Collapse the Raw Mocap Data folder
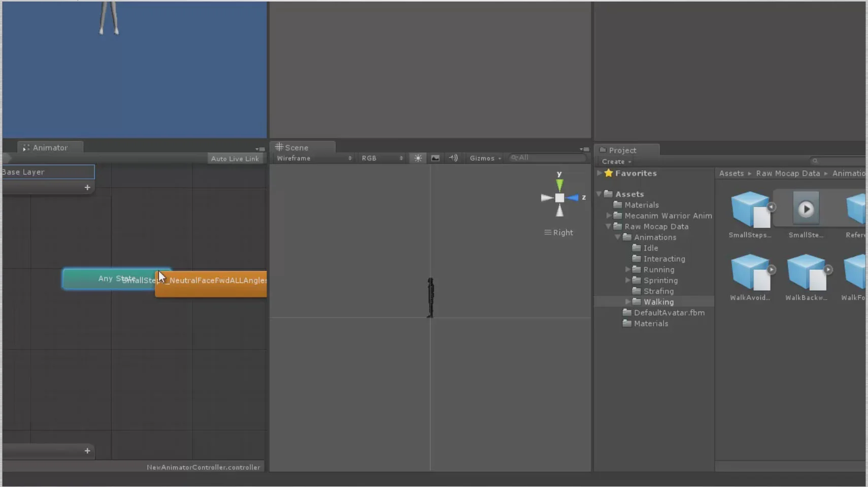Viewport: 868px width, 487px height. point(607,227)
